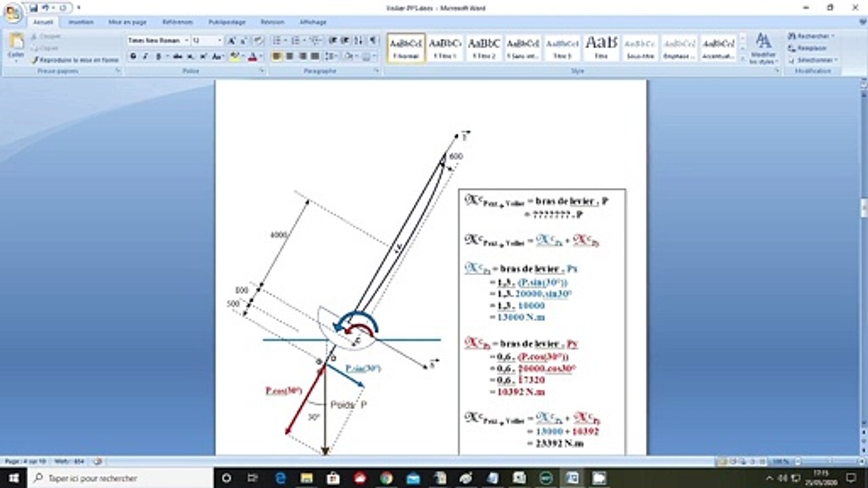Center the text alignment
868x488 pixels.
click(290, 56)
